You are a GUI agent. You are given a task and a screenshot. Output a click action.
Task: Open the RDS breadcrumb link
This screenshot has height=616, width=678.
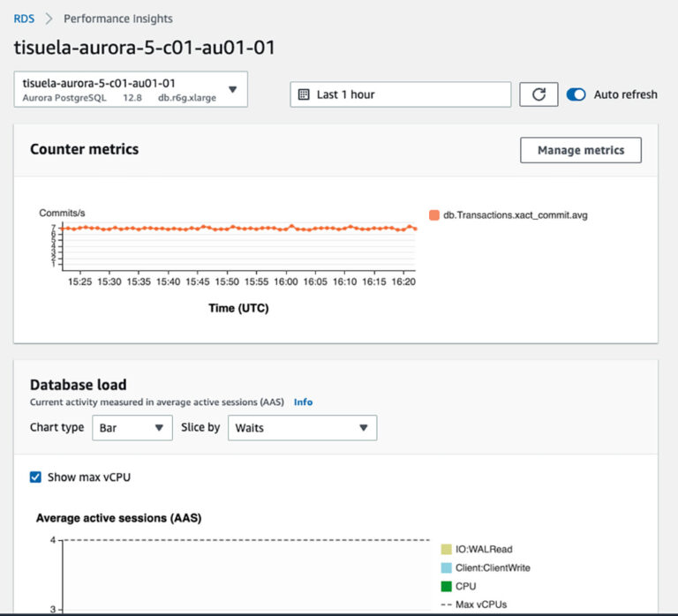coord(24,19)
